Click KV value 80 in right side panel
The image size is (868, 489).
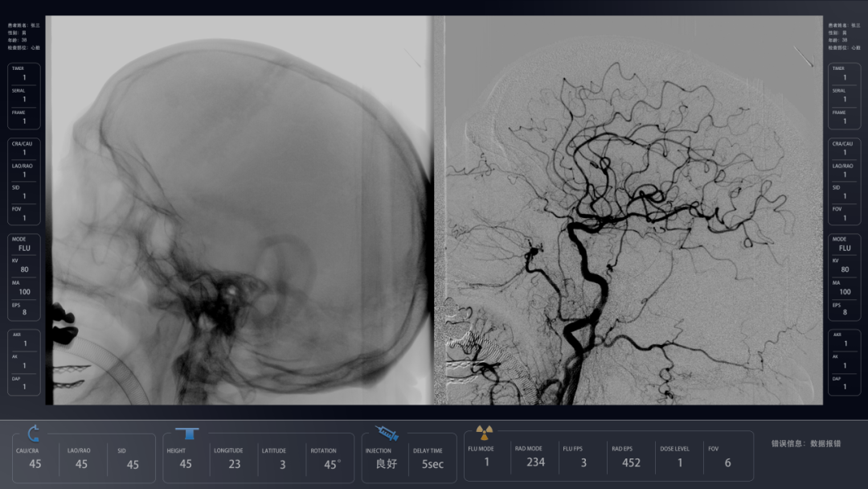[845, 269]
